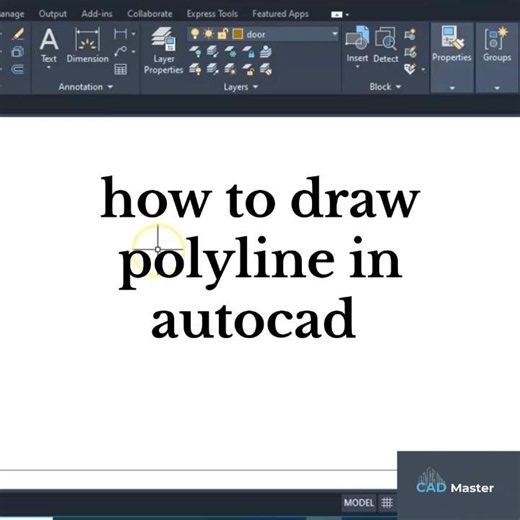The height and width of the screenshot is (520, 520).
Task: Click the ribbon minimize toggle button
Action: [337, 15]
